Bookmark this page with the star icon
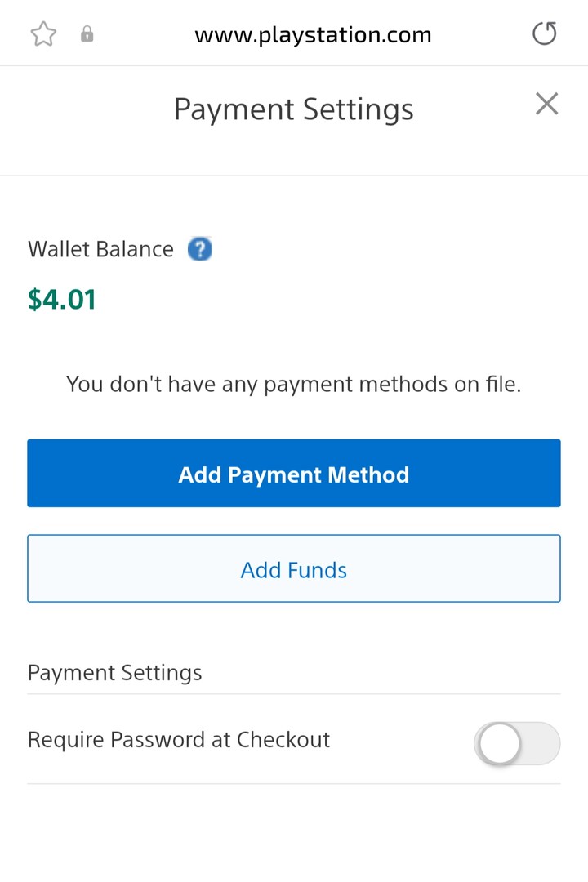This screenshot has width=588, height=882. click(43, 34)
